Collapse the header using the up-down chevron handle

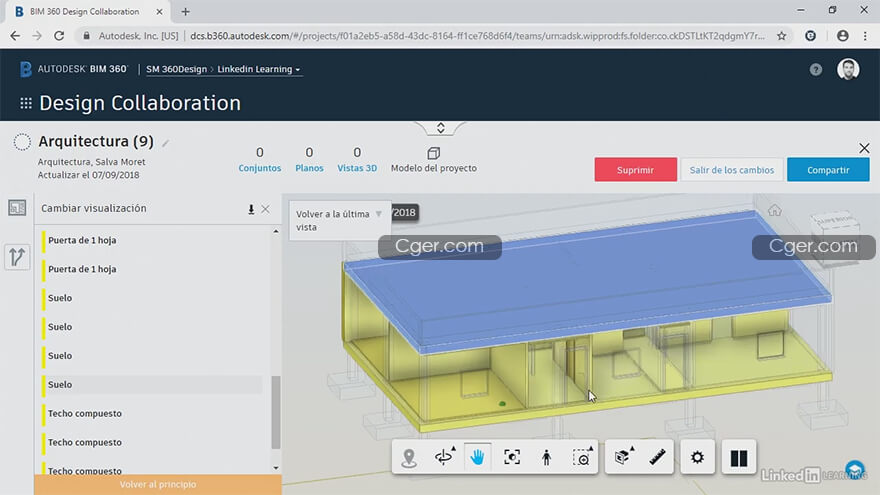tap(441, 128)
